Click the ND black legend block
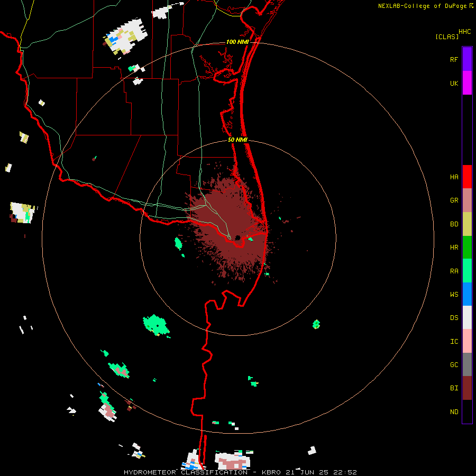This screenshot has height=476, width=476. click(x=467, y=411)
